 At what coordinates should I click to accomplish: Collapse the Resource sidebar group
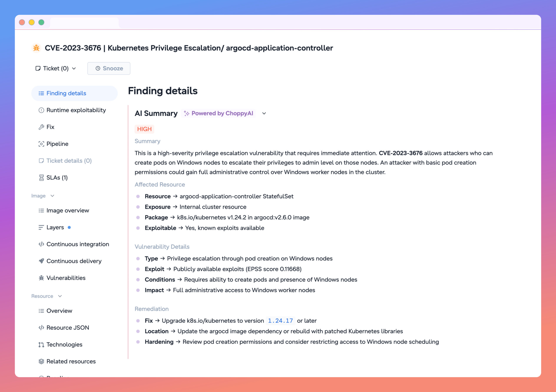point(60,296)
